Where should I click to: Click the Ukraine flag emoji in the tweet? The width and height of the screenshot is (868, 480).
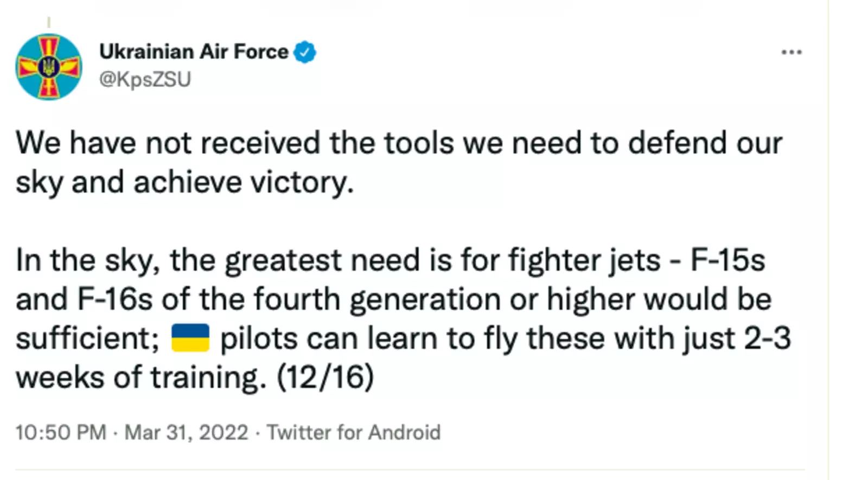click(190, 338)
